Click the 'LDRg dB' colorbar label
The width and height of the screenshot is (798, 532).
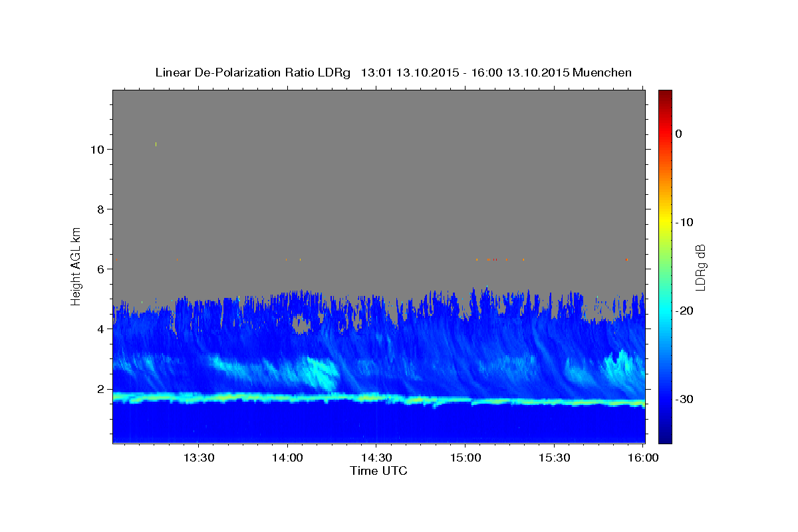pos(700,267)
